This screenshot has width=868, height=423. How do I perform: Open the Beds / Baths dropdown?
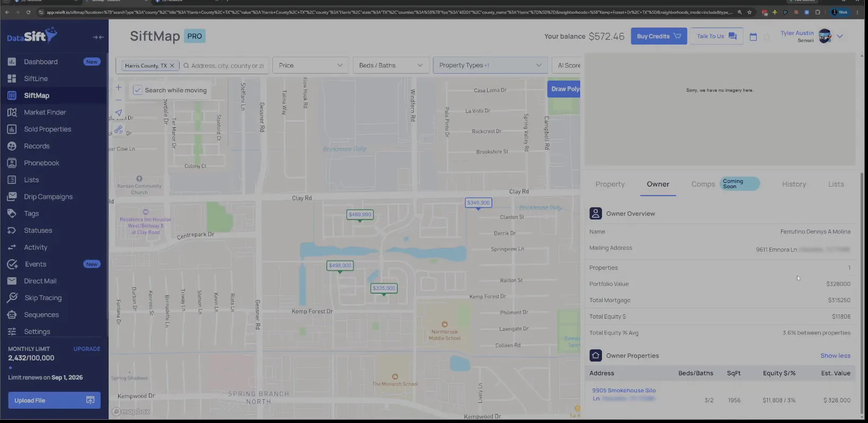click(391, 65)
